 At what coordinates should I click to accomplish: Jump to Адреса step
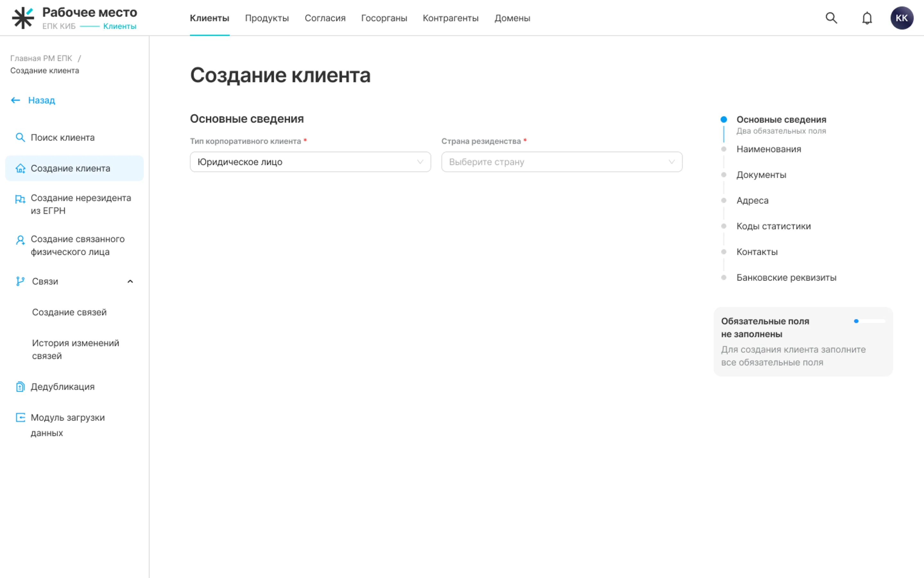click(x=752, y=200)
